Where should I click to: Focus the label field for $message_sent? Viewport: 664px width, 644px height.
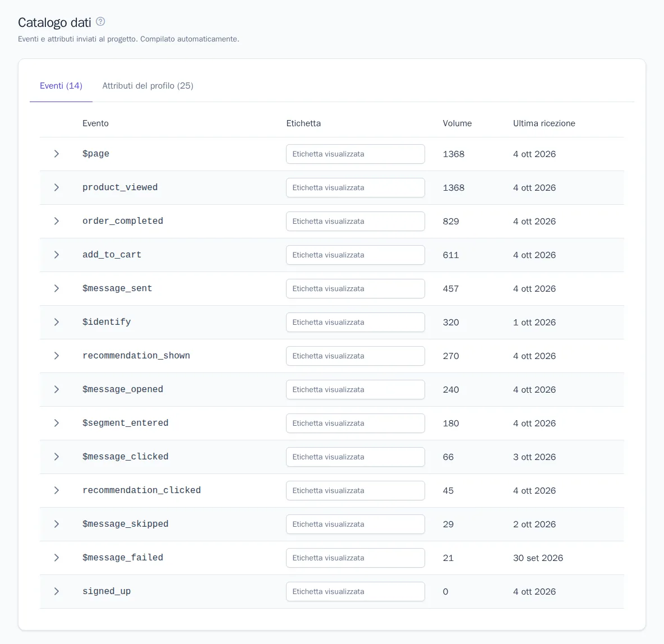356,288
